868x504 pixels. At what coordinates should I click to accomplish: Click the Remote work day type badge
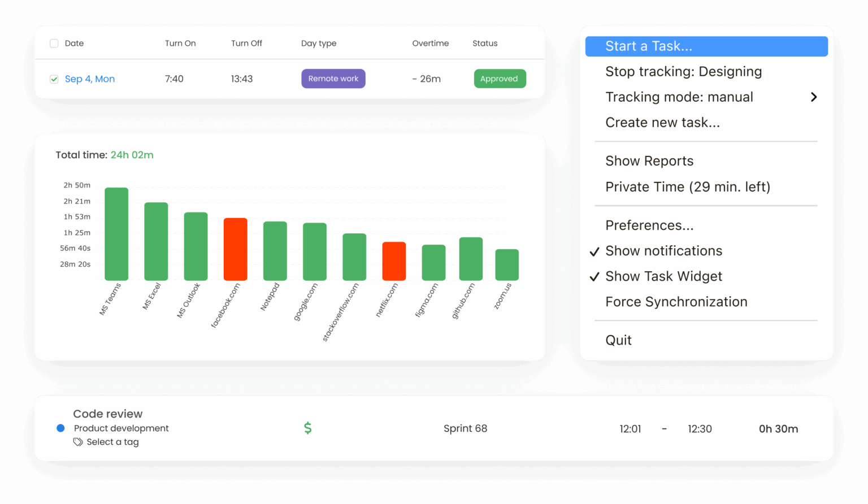333,79
